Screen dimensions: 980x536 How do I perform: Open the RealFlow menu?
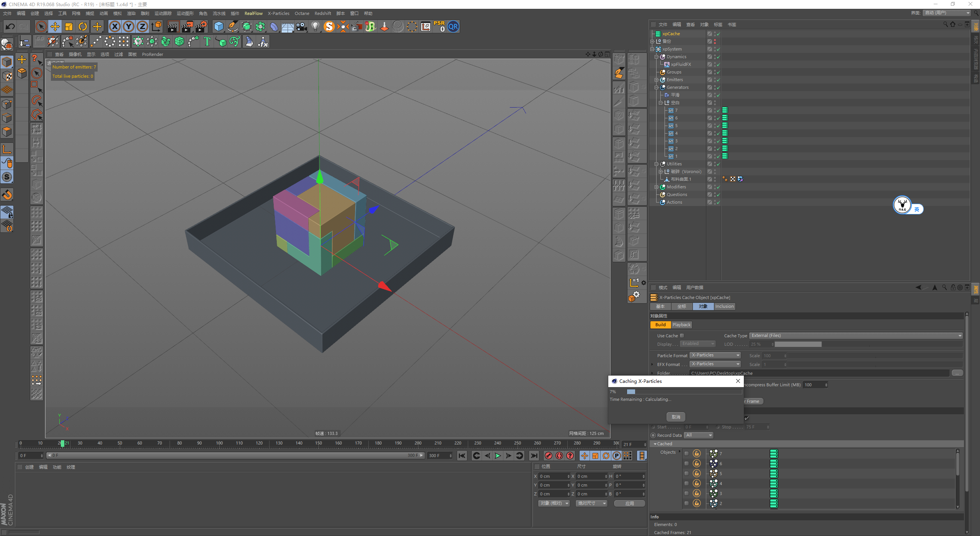253,13
